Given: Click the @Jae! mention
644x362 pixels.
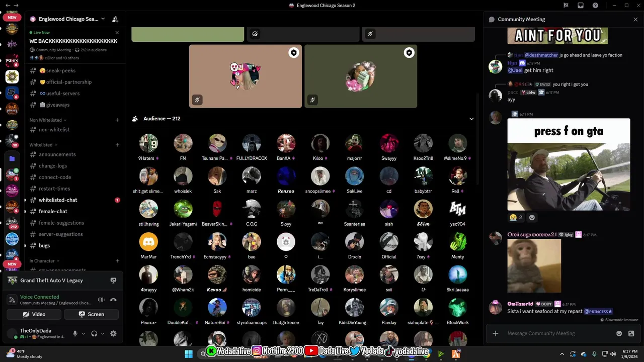Looking at the screenshot, I should pyautogui.click(x=515, y=70).
